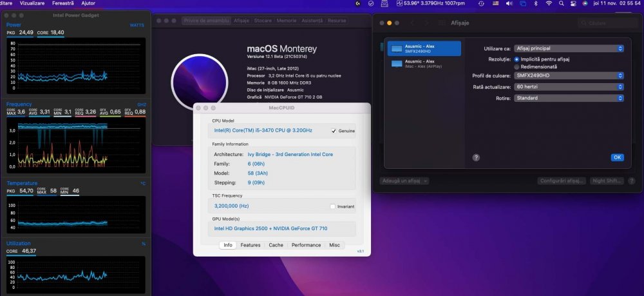Open the Profil de culoare dropdown
This screenshot has width=644, height=296.
(x=569, y=75)
